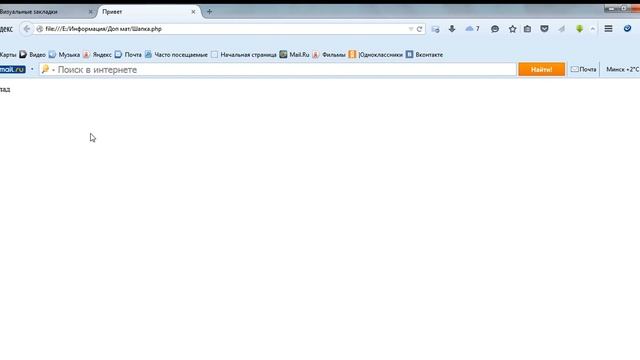
Task: Show bookmarks list clipboard icon
Action: 527,29
